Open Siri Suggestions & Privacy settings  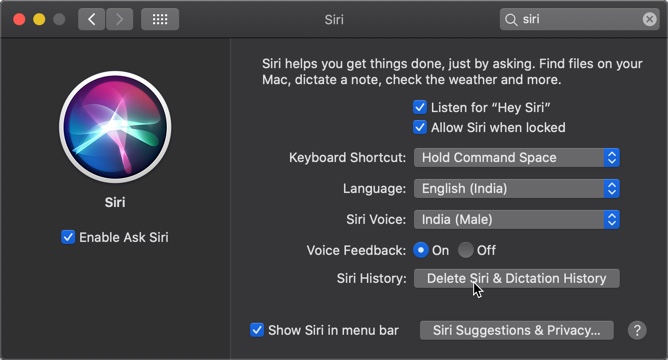[x=517, y=330]
